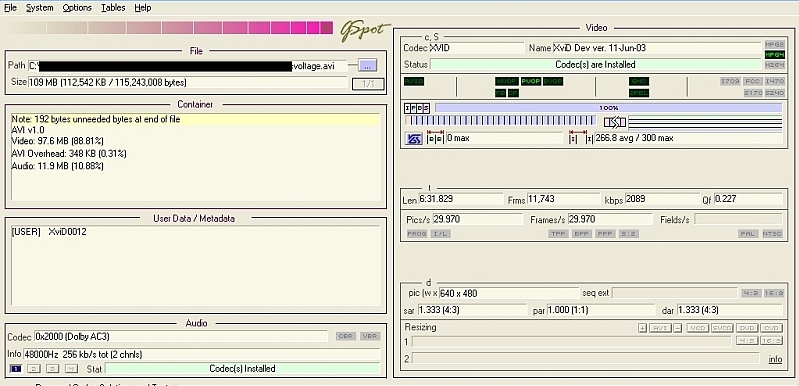Screen dimensions: 799x386
Task: Click the I709 colorimetry badge
Action: [730, 81]
